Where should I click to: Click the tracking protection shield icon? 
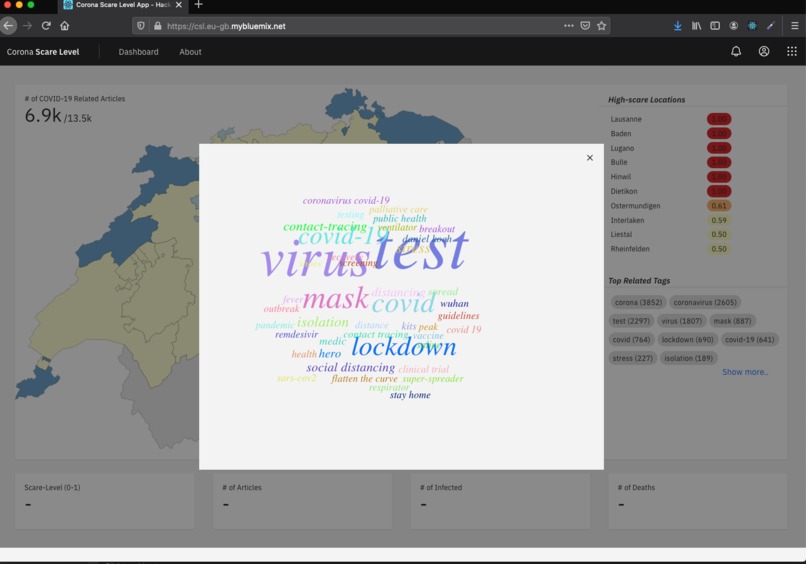[x=141, y=26]
